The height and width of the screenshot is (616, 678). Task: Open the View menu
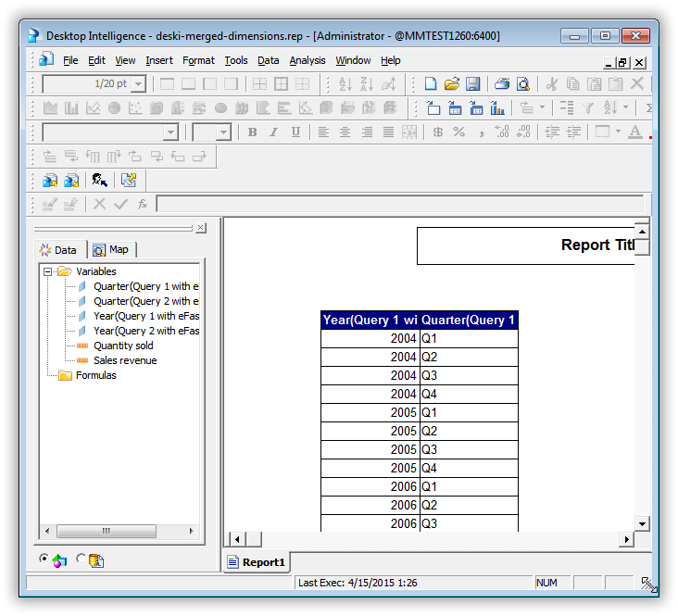click(125, 60)
